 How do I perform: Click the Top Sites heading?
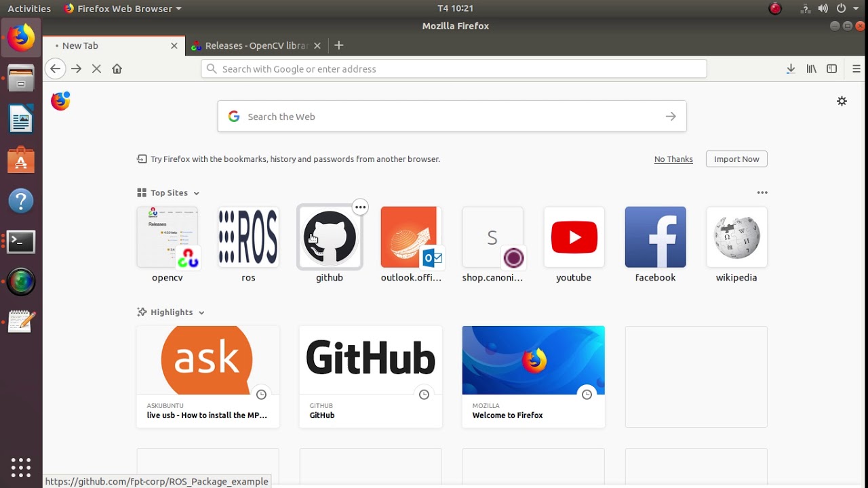click(169, 193)
